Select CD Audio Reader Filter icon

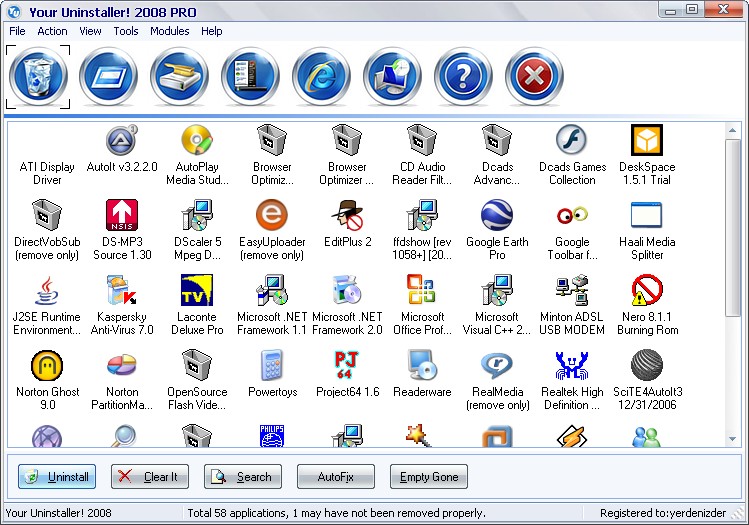422,140
